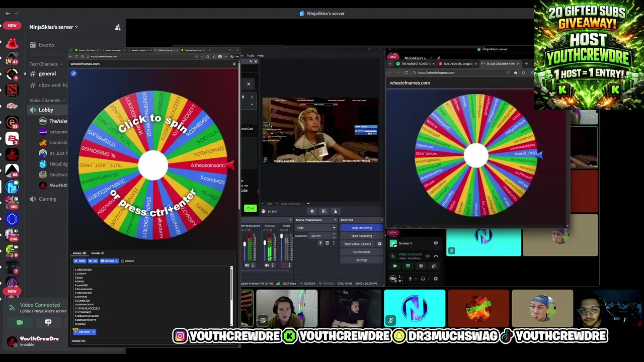Toggle microphone mute in captured Discord panel
Image resolution: width=644 pixels, height=362 pixels.
tap(410, 279)
